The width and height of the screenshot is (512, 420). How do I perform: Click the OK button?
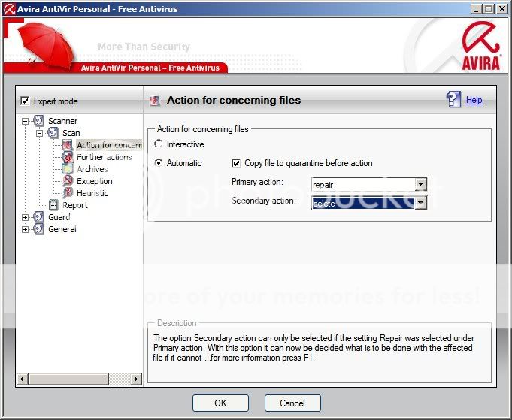[220, 403]
